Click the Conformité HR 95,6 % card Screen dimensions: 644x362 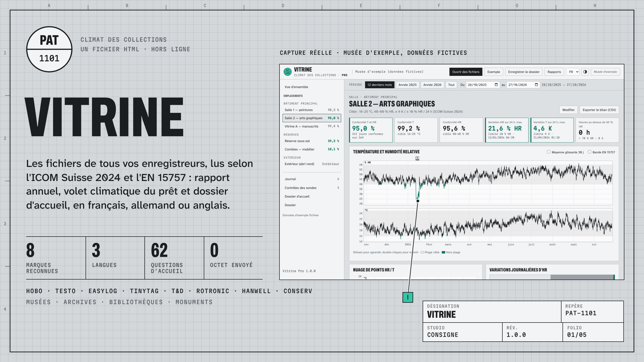461,130
